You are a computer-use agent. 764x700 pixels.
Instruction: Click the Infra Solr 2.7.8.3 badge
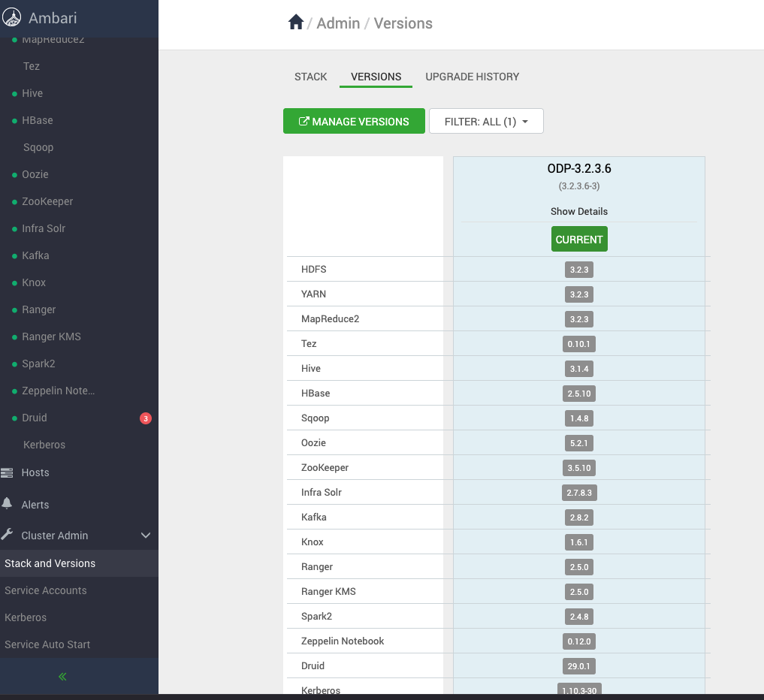579,493
